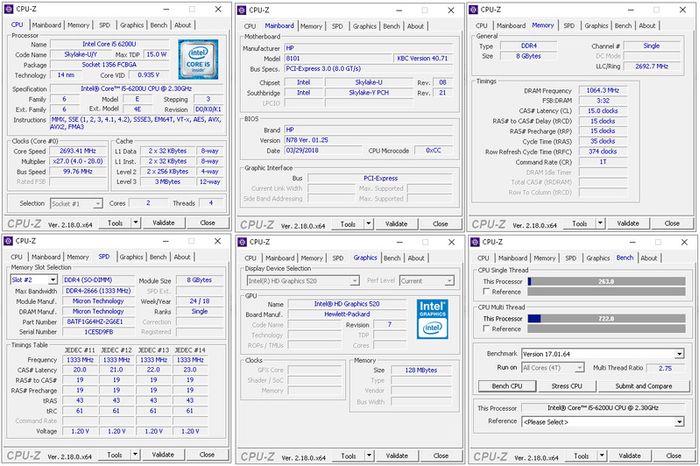Click CPU Single Thread score bar 263.8
Image resolution: width=700 pixels, height=466 pixels.
(x=606, y=281)
